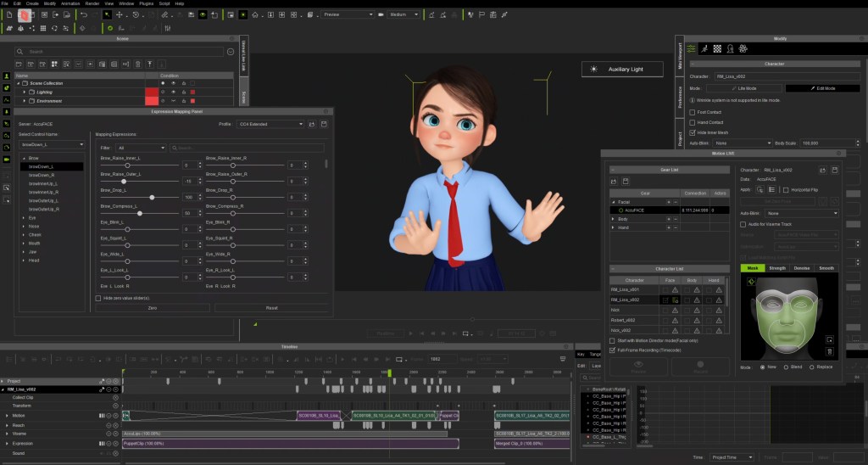The image size is (868, 465).
Task: Click the green eye icon in top toolbar
Action: [203, 14]
